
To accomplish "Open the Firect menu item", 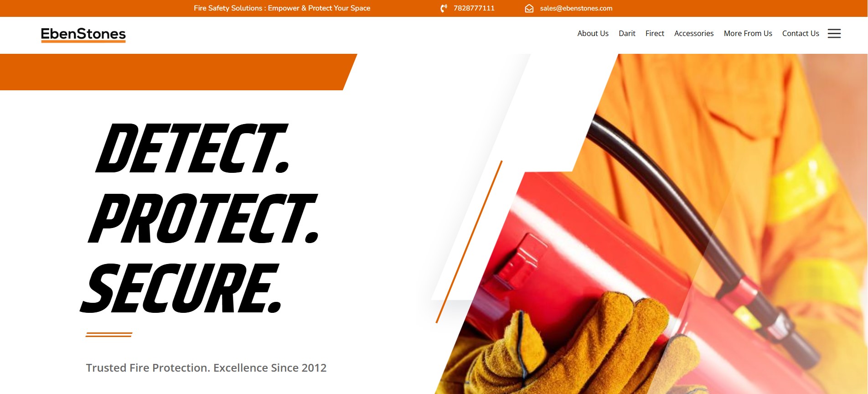I will [x=655, y=33].
